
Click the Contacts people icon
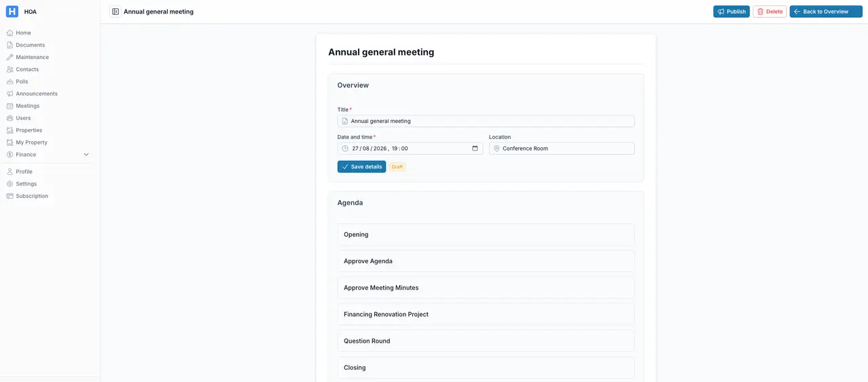tap(9, 69)
